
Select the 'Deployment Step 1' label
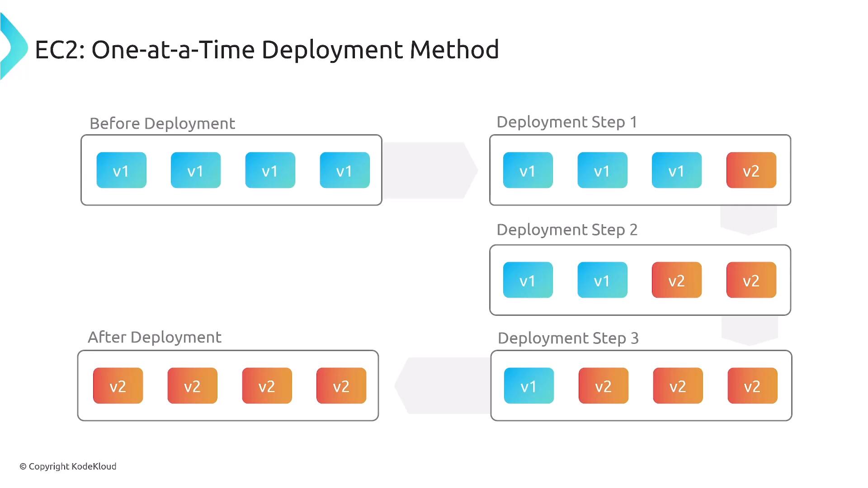coord(567,122)
